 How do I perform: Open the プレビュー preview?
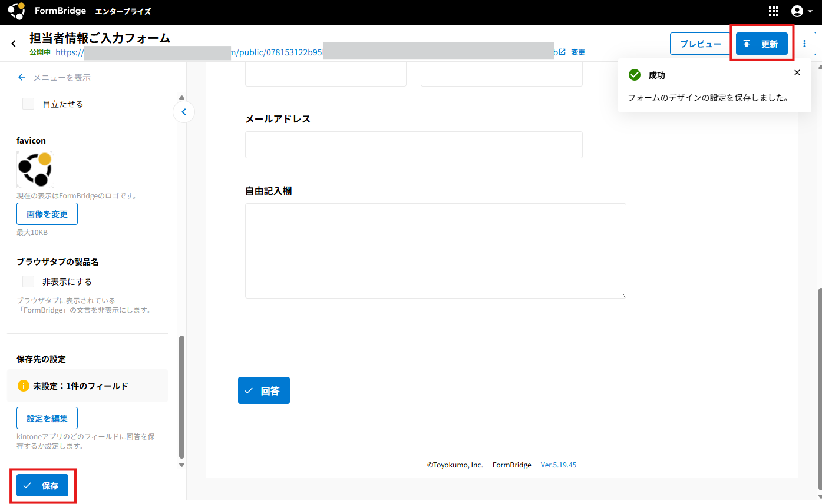point(700,44)
